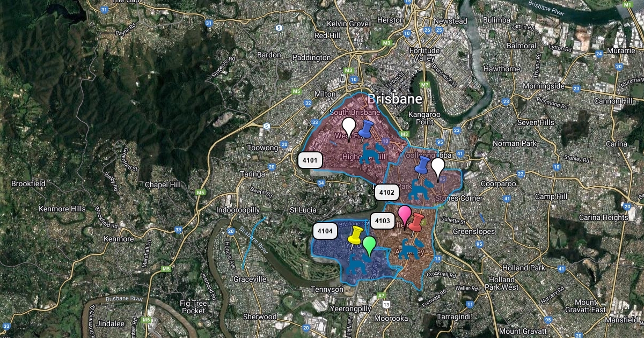Click the 4101 postcode label
Viewport: 644px width, 338px height.
click(x=310, y=160)
